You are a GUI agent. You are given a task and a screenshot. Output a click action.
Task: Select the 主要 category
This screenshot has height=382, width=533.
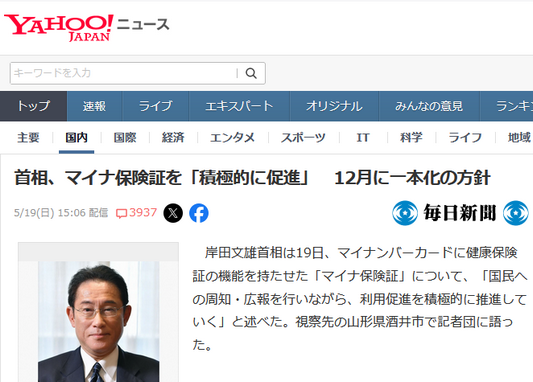pos(28,138)
